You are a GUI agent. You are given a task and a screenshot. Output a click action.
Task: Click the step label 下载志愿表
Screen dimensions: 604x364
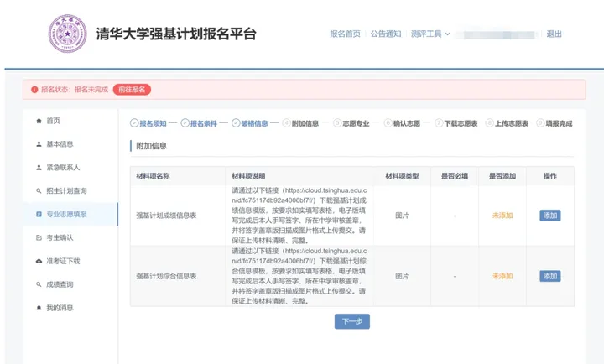[x=461, y=123]
